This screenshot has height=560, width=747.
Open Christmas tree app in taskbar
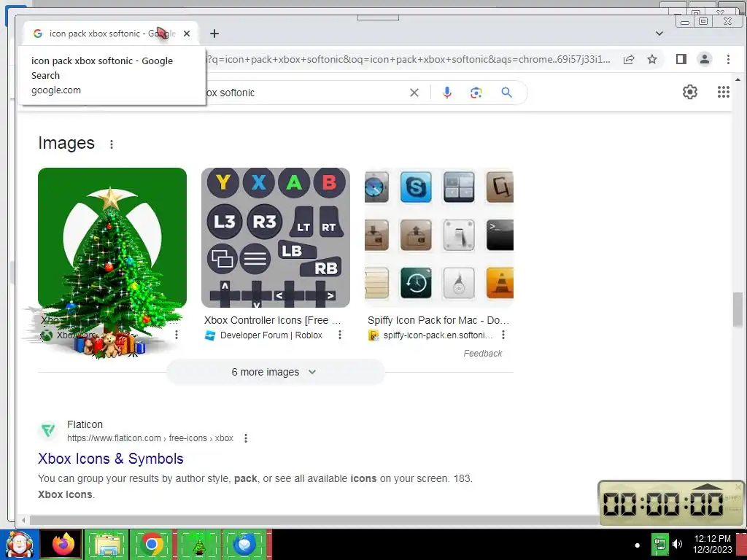(x=199, y=544)
